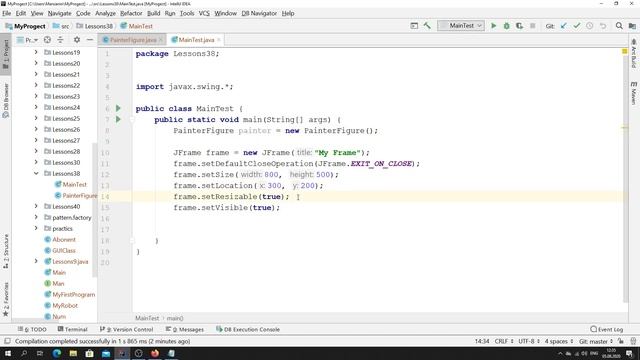640x360 pixels.
Task: Hide the Project panel with the minus icon
Action: pos(90,40)
